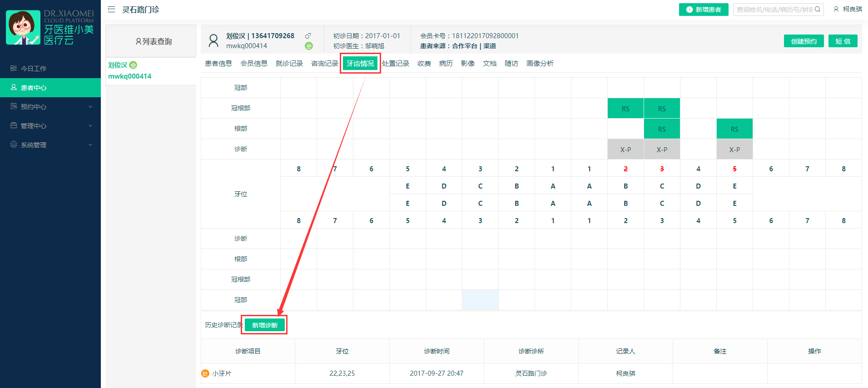Click the male gender icon in patient header
Image resolution: width=868 pixels, height=388 pixels.
coord(308,36)
